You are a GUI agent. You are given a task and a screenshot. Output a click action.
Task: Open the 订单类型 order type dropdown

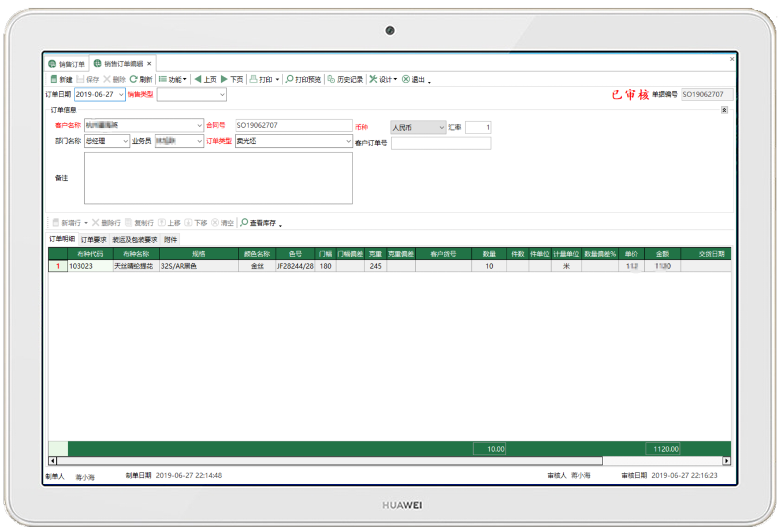coord(348,140)
